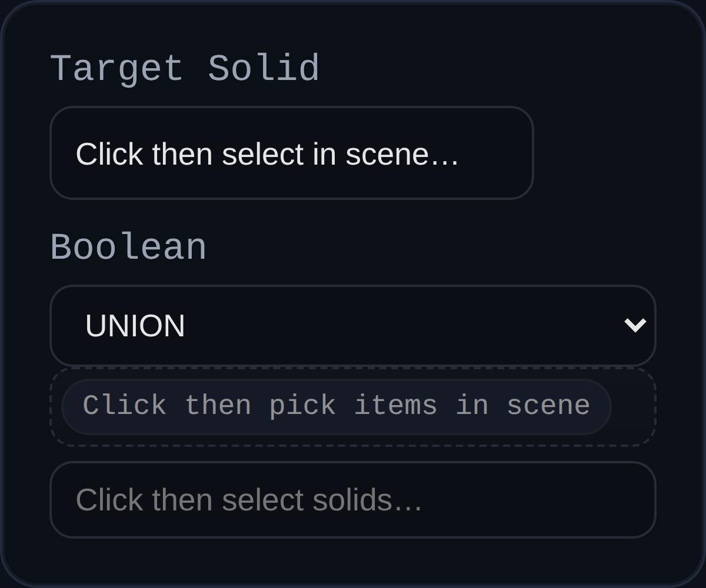The height and width of the screenshot is (588, 706).
Task: Click the scene picker pill button
Action: click(337, 406)
